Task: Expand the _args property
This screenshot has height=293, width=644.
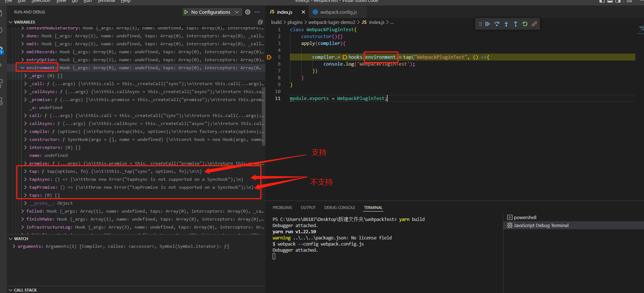Action: coord(25,76)
